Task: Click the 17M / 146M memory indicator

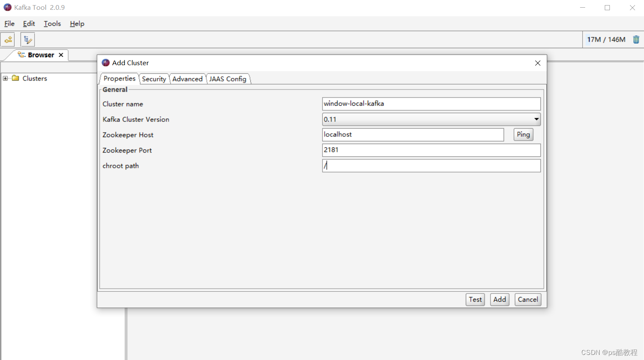Action: [606, 40]
